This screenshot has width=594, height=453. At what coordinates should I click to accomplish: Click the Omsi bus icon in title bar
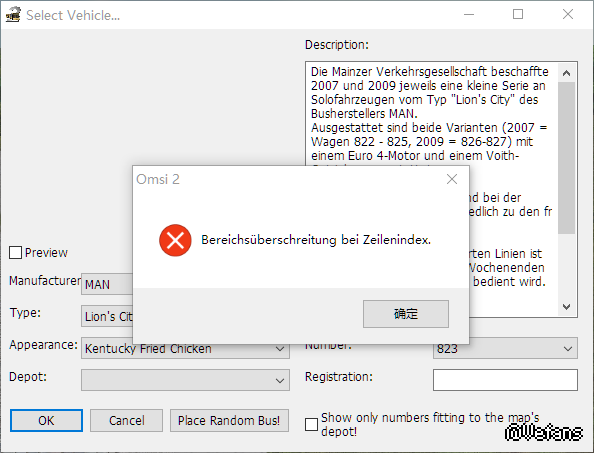(x=13, y=15)
